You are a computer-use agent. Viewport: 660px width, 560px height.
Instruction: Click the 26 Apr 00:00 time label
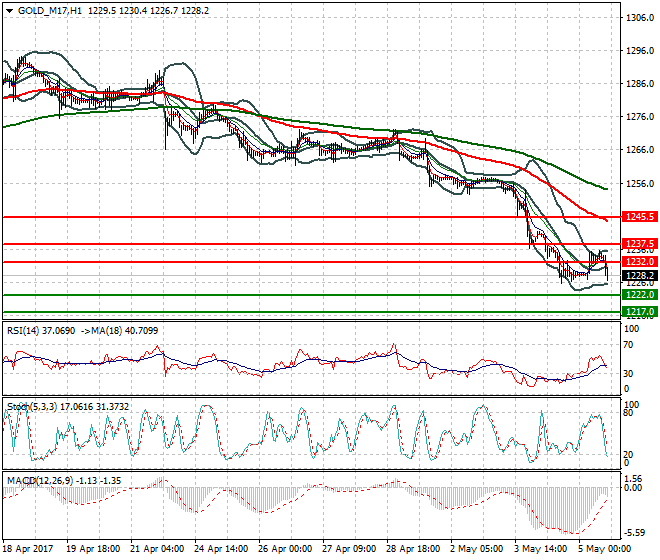pyautogui.click(x=285, y=549)
